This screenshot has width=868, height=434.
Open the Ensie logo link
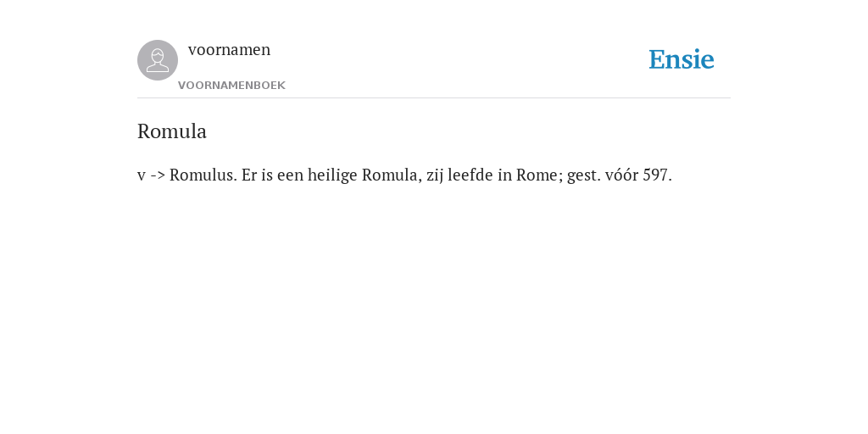coord(682,59)
